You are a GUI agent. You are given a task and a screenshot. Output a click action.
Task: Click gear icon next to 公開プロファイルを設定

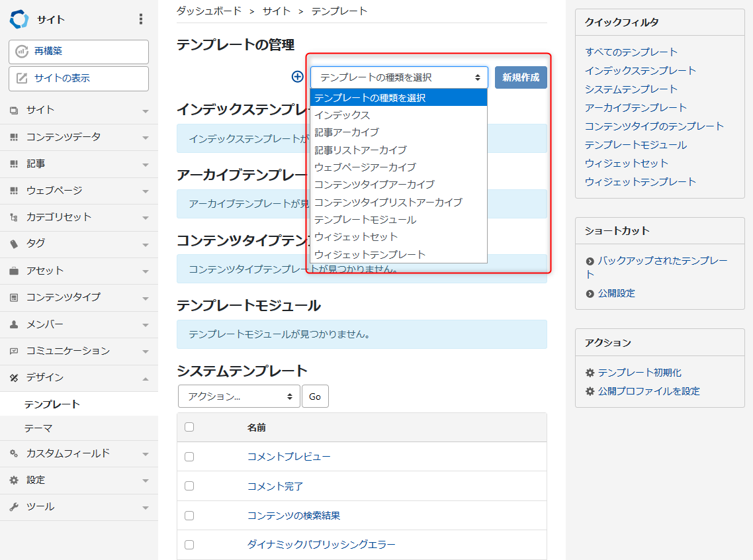pyautogui.click(x=590, y=391)
